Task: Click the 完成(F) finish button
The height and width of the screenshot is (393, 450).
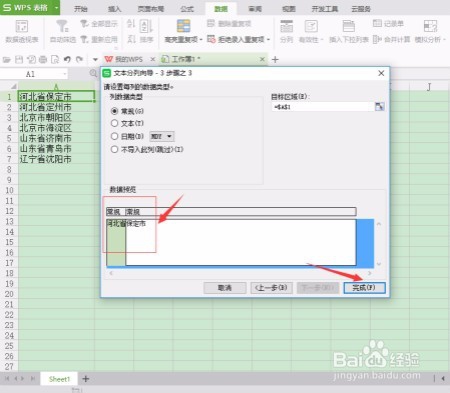Action: 364,288
